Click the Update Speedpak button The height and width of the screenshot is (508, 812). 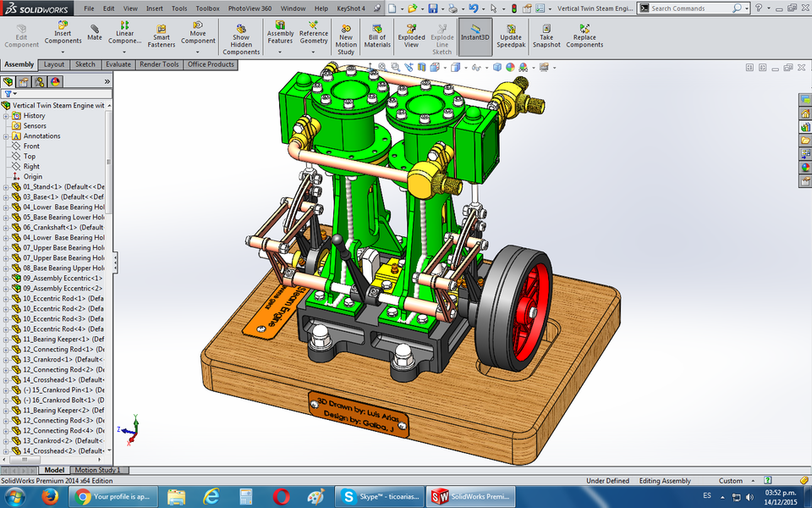[x=511, y=36]
